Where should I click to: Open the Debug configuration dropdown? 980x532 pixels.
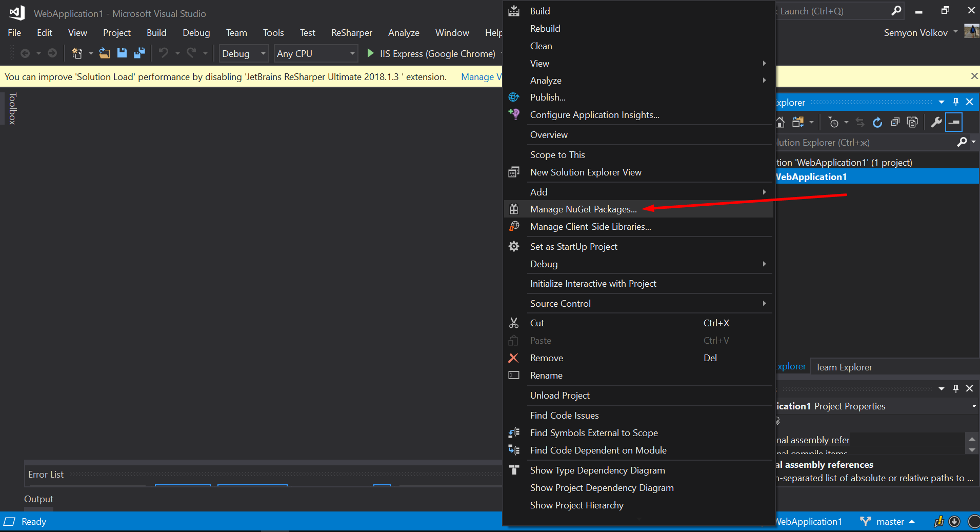coord(244,53)
